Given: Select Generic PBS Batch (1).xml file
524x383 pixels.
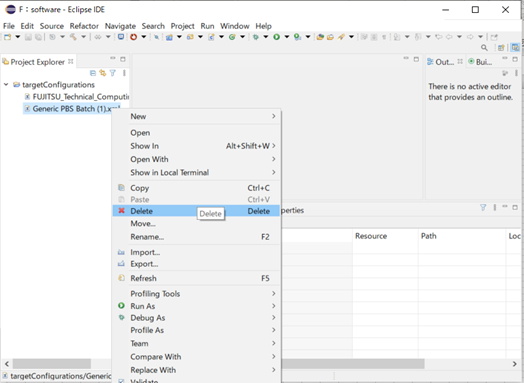Looking at the screenshot, I should pos(72,109).
